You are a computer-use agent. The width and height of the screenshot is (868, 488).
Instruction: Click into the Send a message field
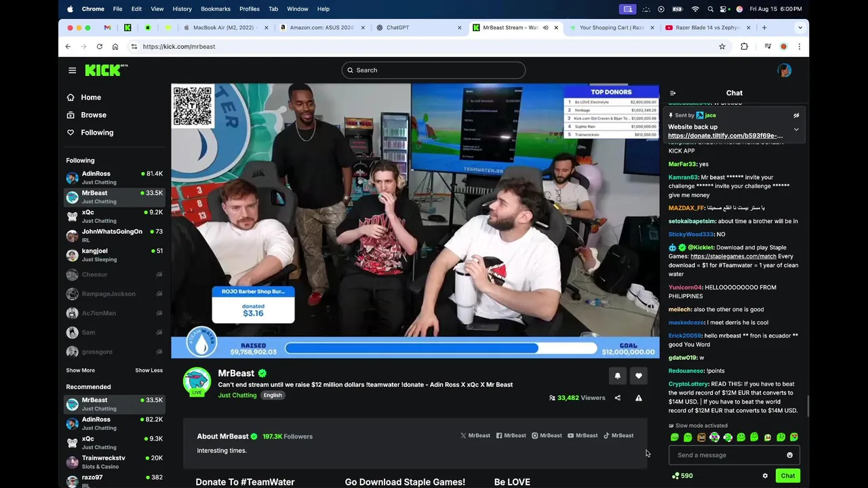point(734,455)
